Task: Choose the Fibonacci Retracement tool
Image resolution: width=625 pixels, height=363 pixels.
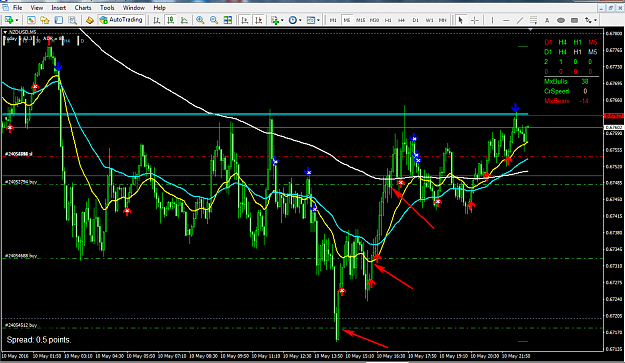Action: click(x=533, y=20)
